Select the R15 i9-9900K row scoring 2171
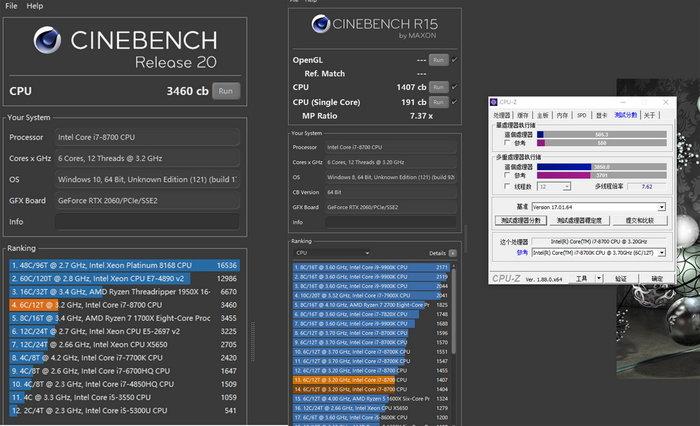The height and width of the screenshot is (426, 700). coord(371,267)
